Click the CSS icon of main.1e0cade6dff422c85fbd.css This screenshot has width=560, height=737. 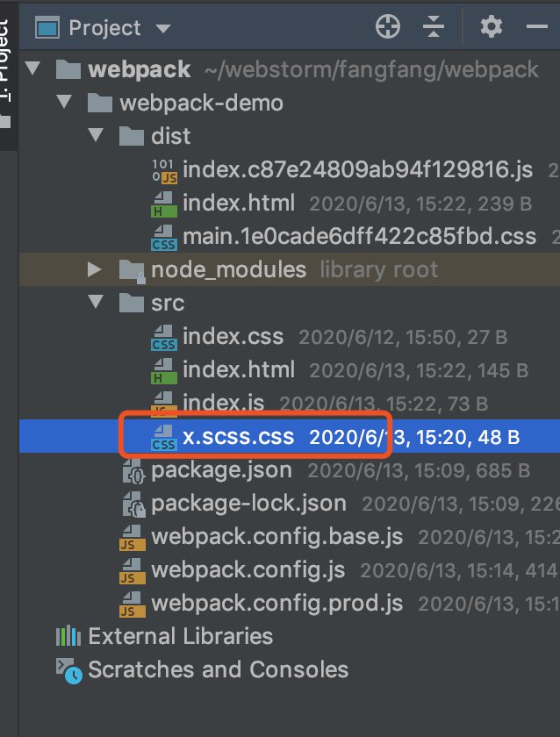164,237
